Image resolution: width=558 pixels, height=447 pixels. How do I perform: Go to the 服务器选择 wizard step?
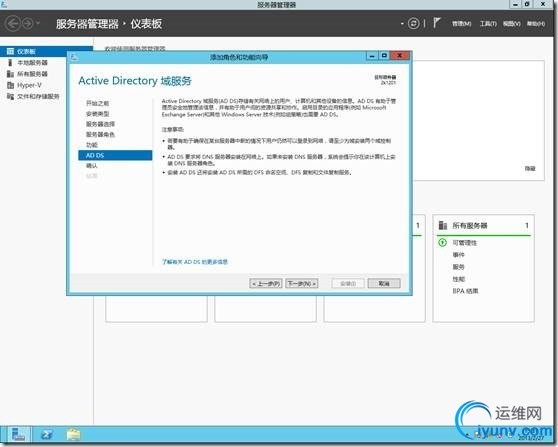[x=100, y=124]
